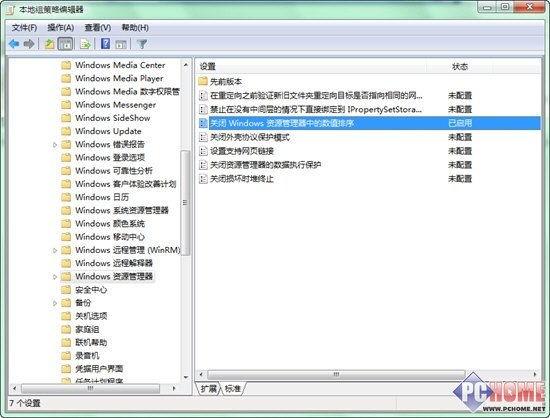Viewport: 550px width, 418px height.
Task: Click the tree pane vertical scrollbar thumb
Action: coord(185,203)
